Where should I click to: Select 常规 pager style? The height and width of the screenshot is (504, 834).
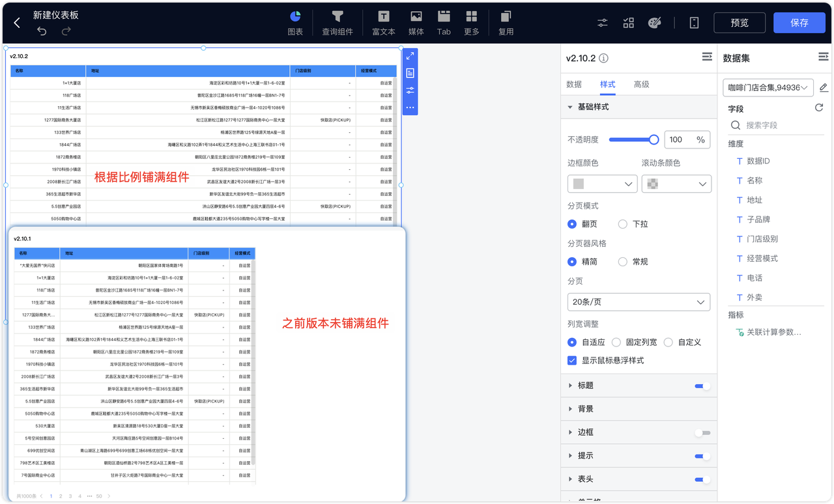point(623,262)
